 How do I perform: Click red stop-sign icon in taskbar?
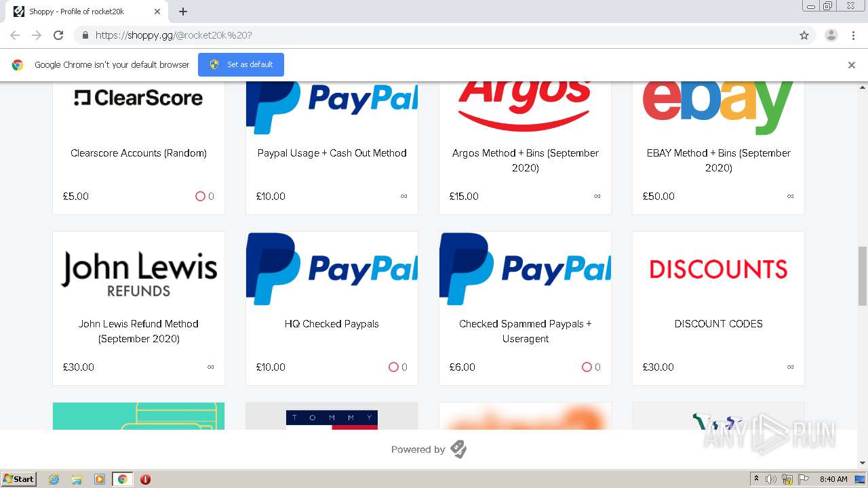[x=145, y=479]
